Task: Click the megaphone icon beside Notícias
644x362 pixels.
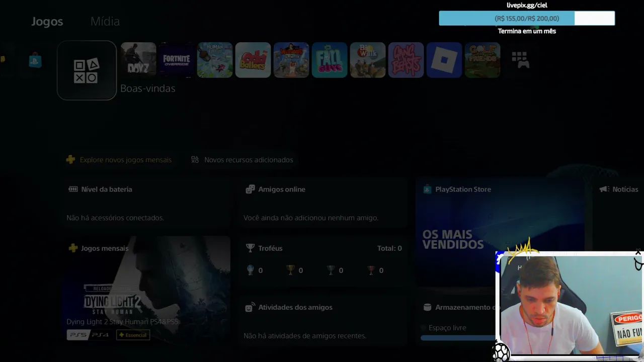Action: coord(604,189)
